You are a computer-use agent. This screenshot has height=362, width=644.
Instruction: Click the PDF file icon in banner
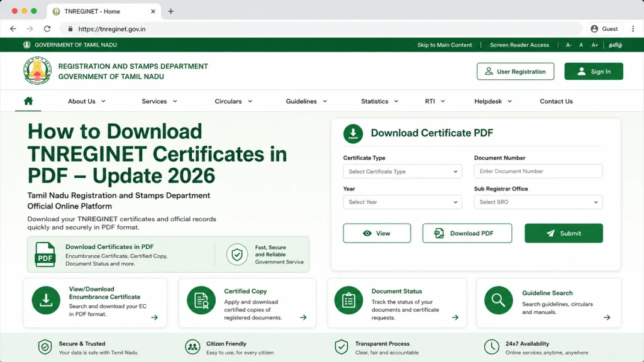[45, 255]
